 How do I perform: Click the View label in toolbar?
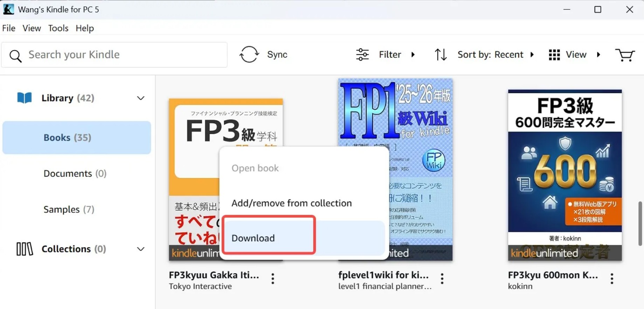[576, 55]
